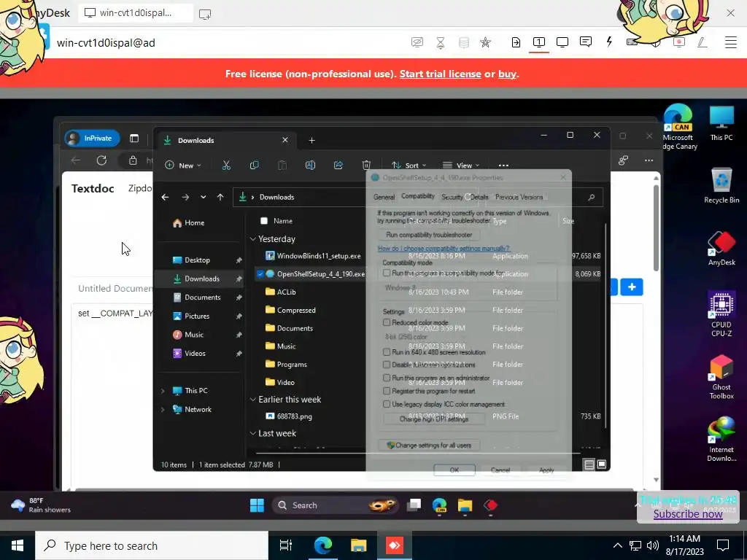Open the AnyDesk actions lightning icon
Screen dimensions: 747x560
point(609,42)
